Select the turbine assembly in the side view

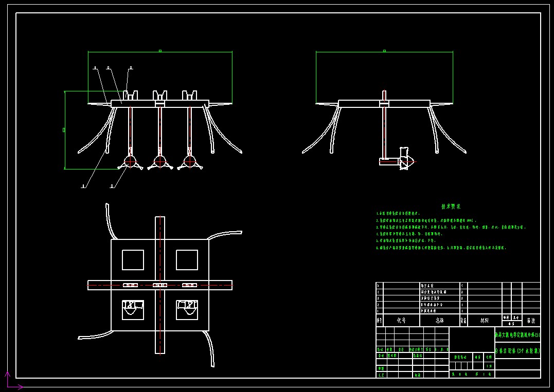[398, 159]
